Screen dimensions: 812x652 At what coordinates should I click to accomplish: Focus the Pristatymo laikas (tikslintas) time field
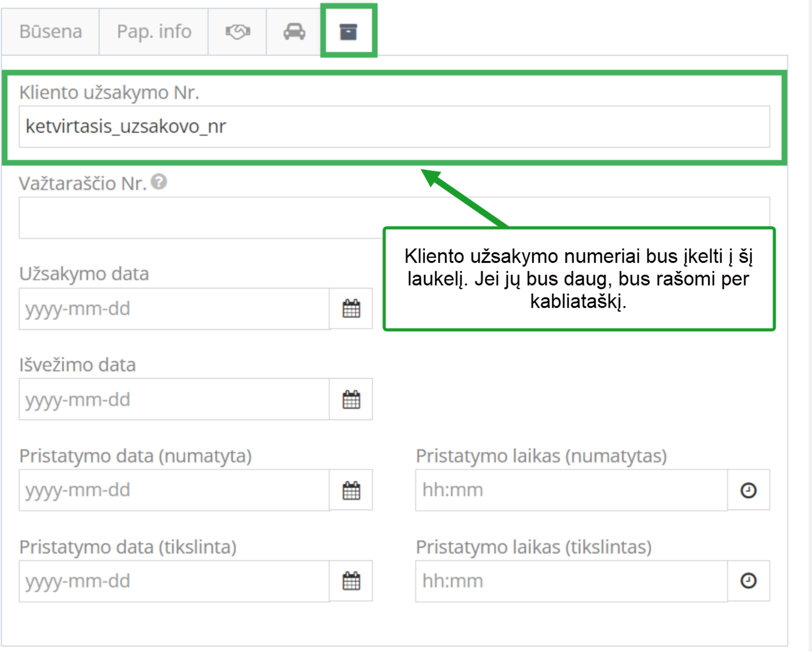tap(571, 581)
